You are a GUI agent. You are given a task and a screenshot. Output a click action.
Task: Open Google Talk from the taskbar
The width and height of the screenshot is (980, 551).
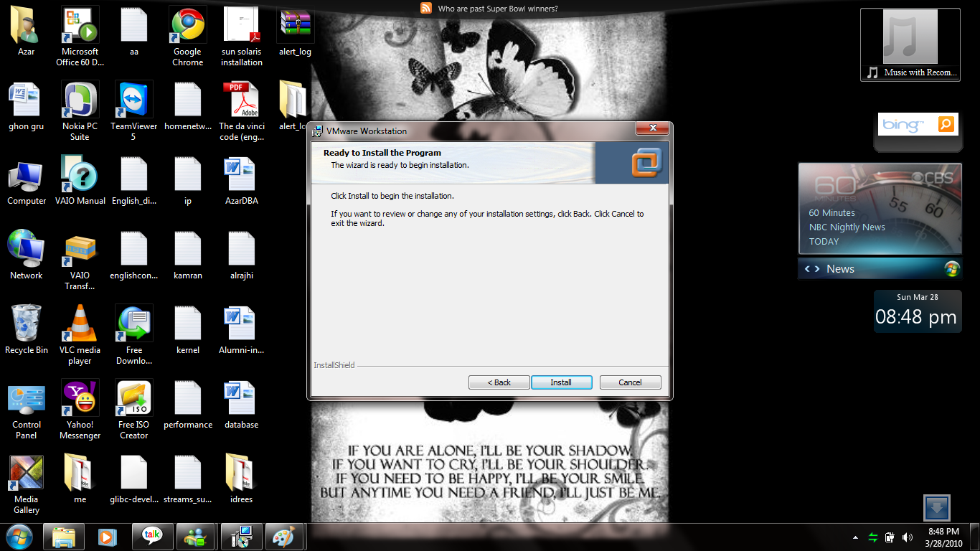[152, 536]
